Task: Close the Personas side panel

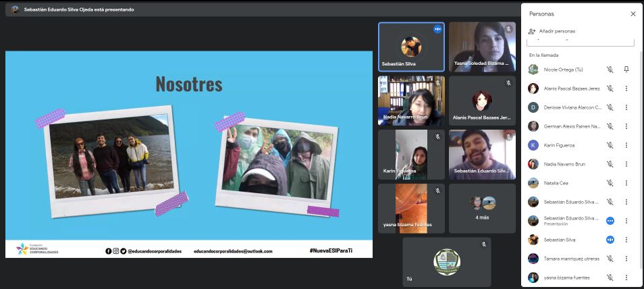Action: 633,14
